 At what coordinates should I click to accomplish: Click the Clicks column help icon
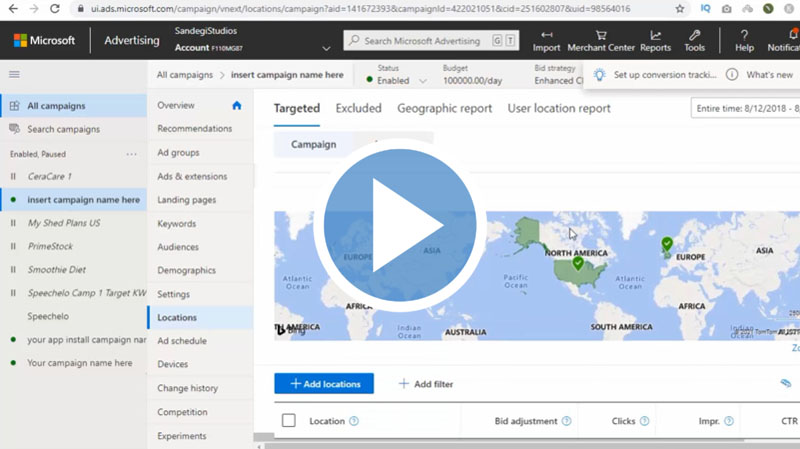click(644, 421)
